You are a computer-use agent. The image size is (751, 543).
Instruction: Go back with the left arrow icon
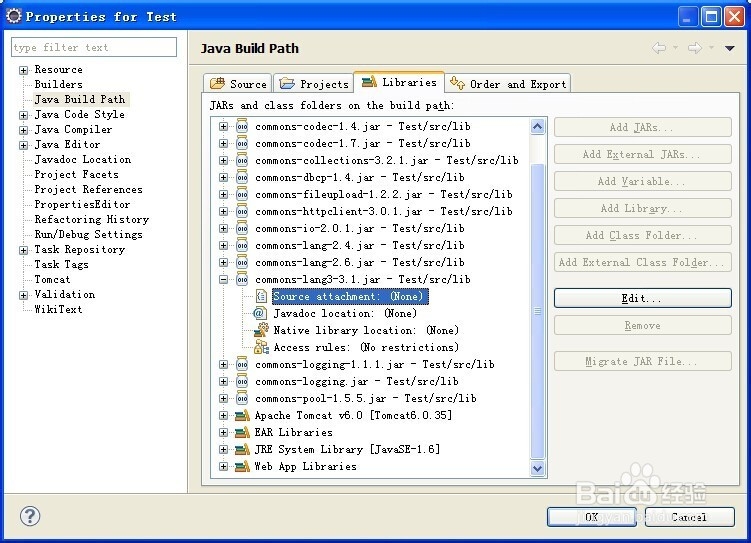coord(659,48)
